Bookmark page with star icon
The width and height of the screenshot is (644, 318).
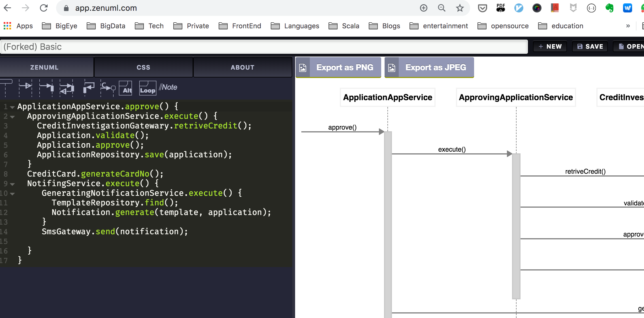[460, 8]
